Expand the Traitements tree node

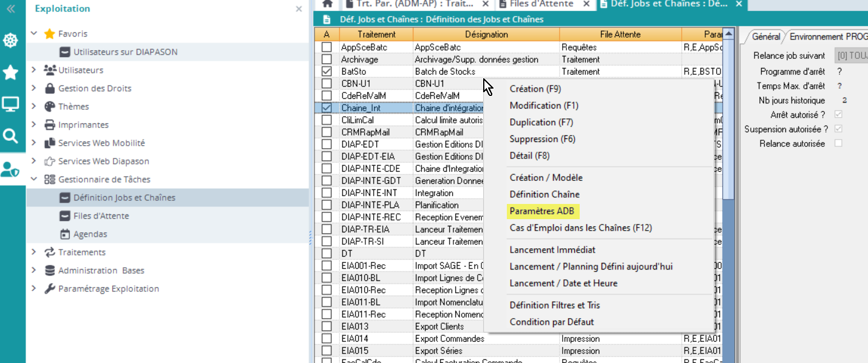(34, 253)
